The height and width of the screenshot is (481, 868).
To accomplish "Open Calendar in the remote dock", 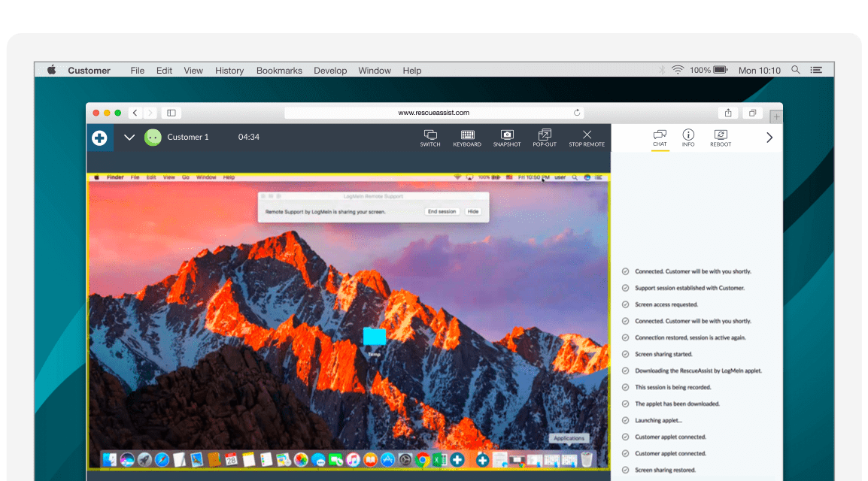I will [x=232, y=459].
